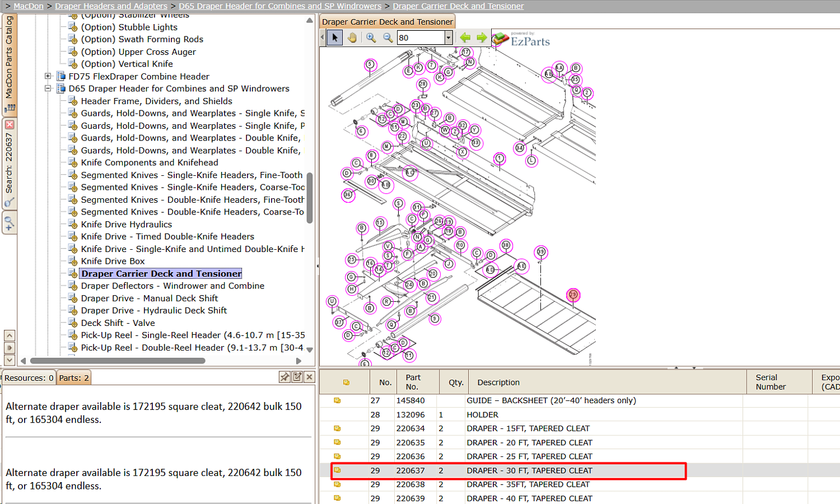Follow Draper Headers and Adapters breadcrumb link

click(111, 6)
